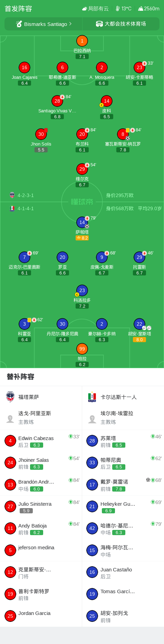Viewport: 164px width, 644px height.
Task: Expand referee Bismarks Santiago details chevron
Action: coord(70,24)
